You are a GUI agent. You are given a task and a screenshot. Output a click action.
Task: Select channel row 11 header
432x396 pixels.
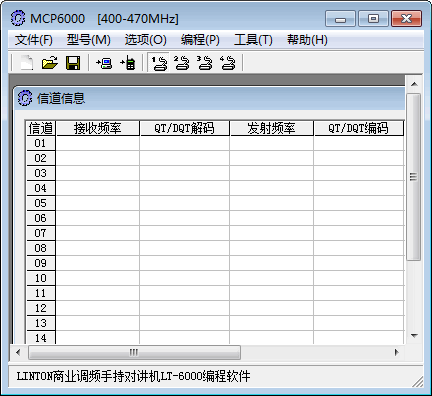(41, 293)
